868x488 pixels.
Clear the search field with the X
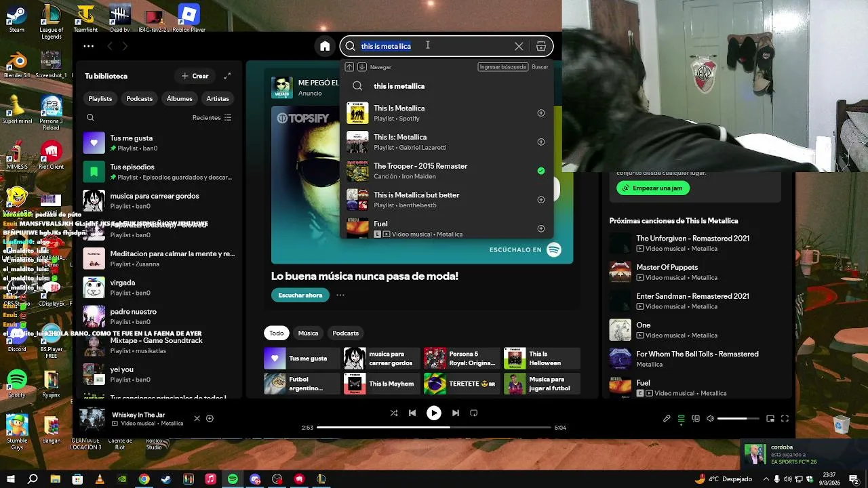[519, 46]
